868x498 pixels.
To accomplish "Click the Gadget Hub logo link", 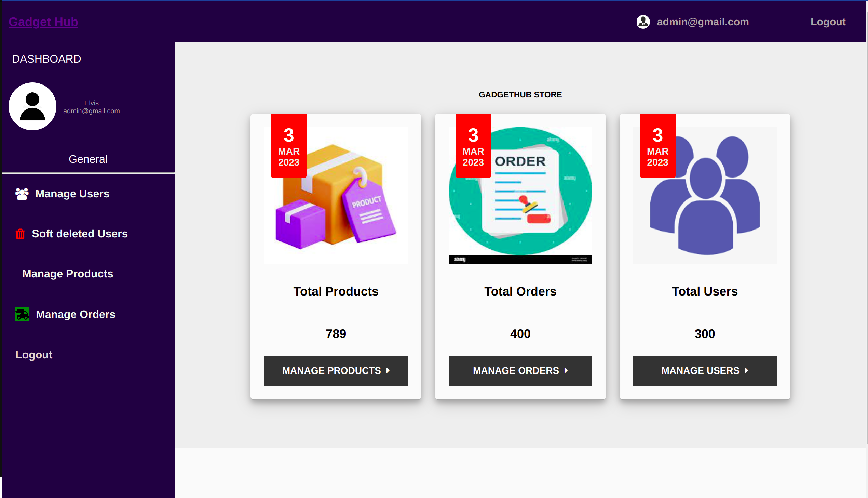I will [x=43, y=22].
